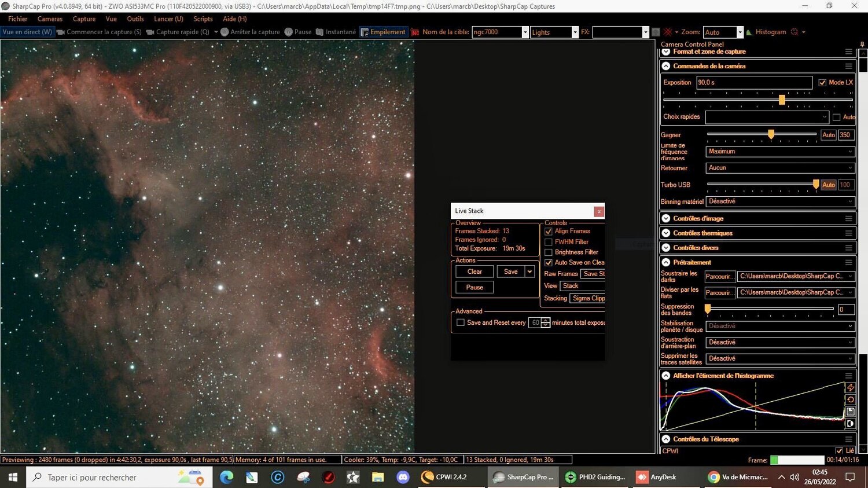Open the Capture menu

click(84, 19)
